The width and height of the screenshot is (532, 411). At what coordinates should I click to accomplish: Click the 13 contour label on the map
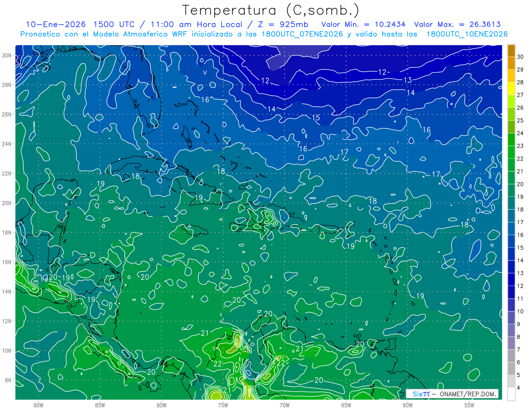(x=408, y=80)
